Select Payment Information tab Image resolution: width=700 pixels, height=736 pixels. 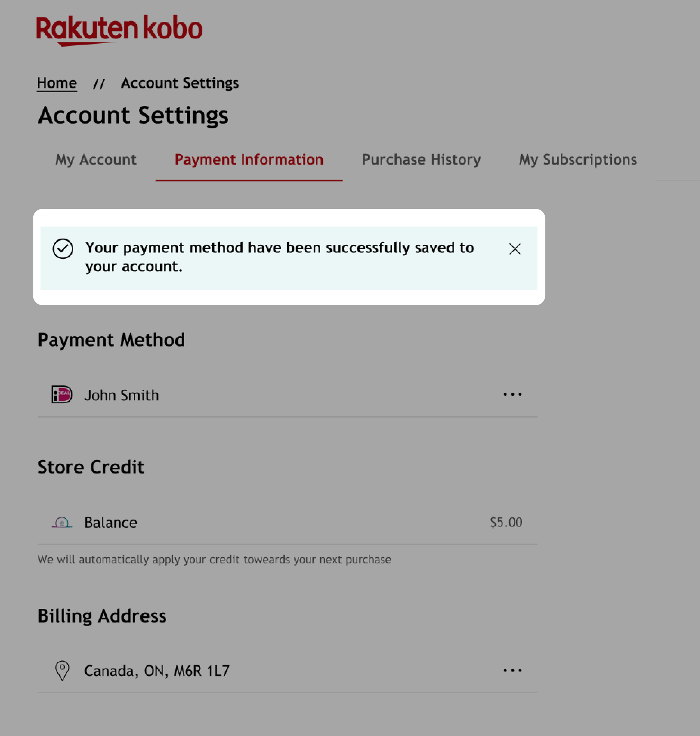point(249,160)
